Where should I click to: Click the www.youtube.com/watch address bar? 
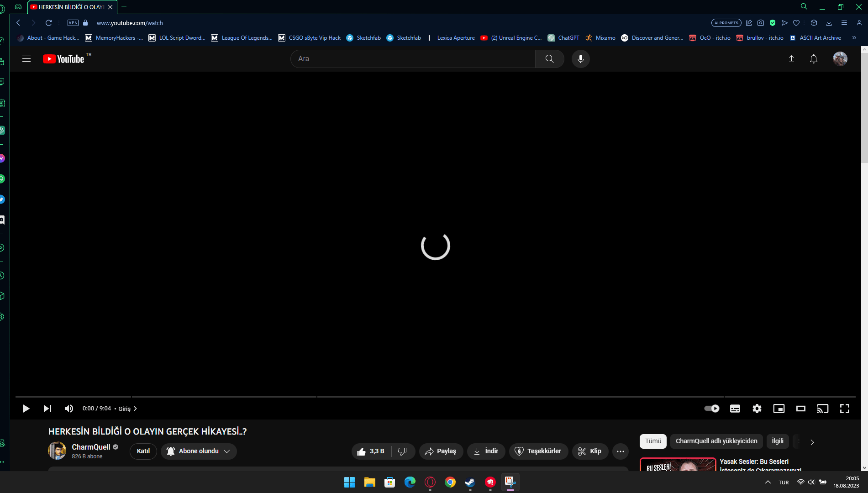coord(130,23)
